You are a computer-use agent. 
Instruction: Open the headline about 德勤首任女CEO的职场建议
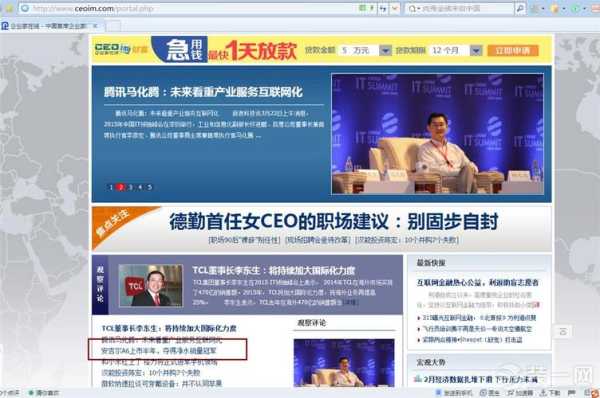pos(334,221)
